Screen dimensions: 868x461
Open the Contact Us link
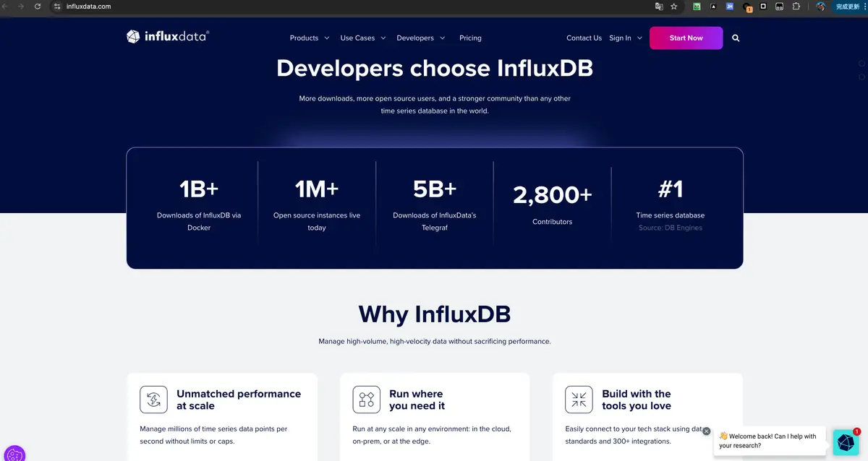[x=584, y=38]
